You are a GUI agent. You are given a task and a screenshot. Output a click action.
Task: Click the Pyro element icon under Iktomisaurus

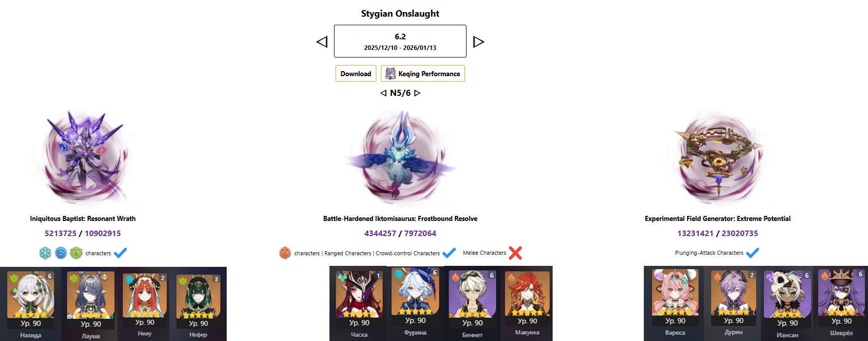(x=285, y=253)
